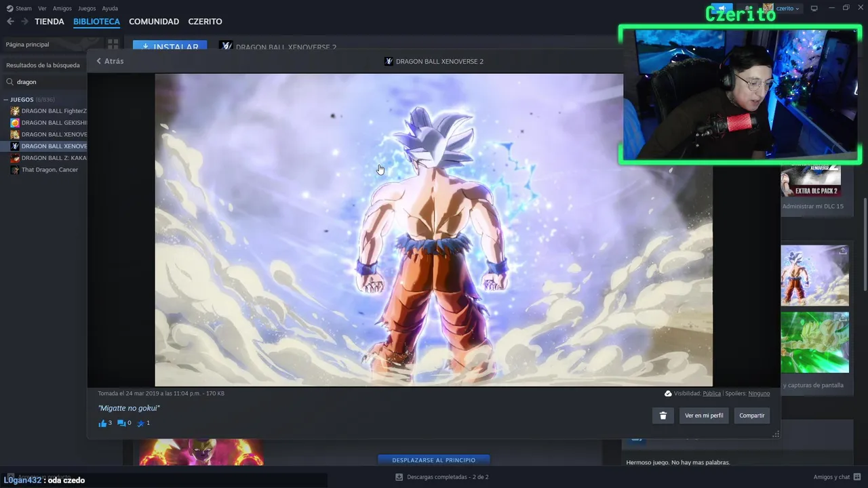Viewport: 868px width, 488px height.
Task: Open the Amigos menu
Action: tap(62, 8)
